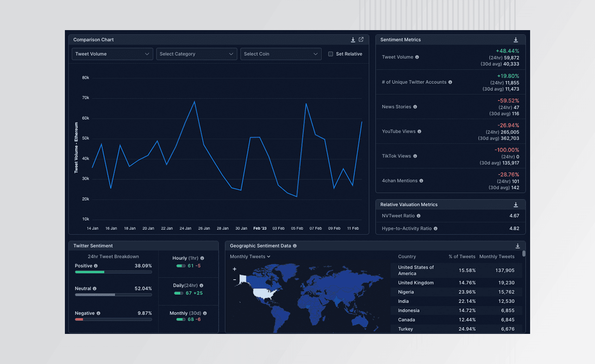The width and height of the screenshot is (595, 364).
Task: Show info for Tweet Volume metric
Action: tap(417, 57)
